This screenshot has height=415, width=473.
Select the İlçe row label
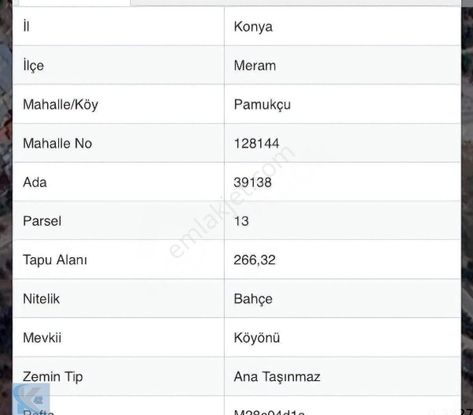[x=33, y=65]
